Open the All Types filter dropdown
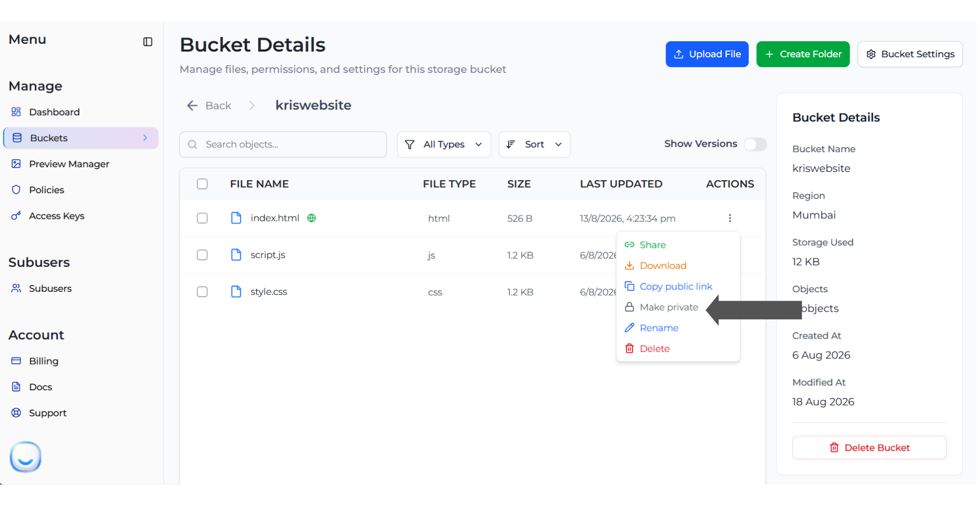Image resolution: width=980 pixels, height=508 pixels. (x=444, y=144)
